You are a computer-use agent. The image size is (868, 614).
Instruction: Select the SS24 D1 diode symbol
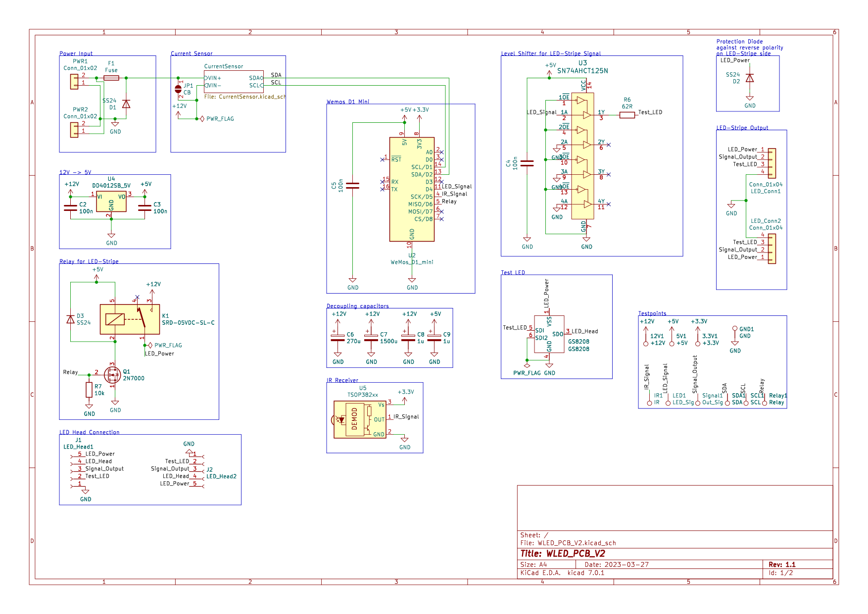(x=126, y=103)
